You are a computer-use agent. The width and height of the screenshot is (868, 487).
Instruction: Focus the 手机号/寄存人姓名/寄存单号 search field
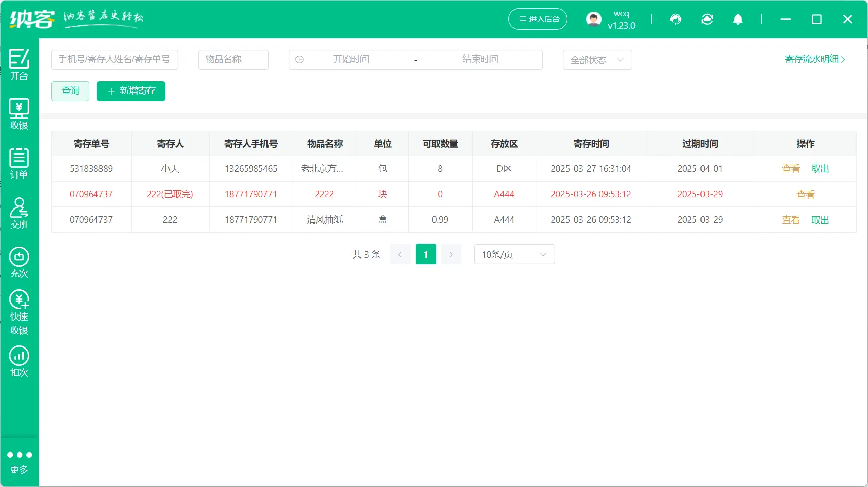tap(115, 60)
